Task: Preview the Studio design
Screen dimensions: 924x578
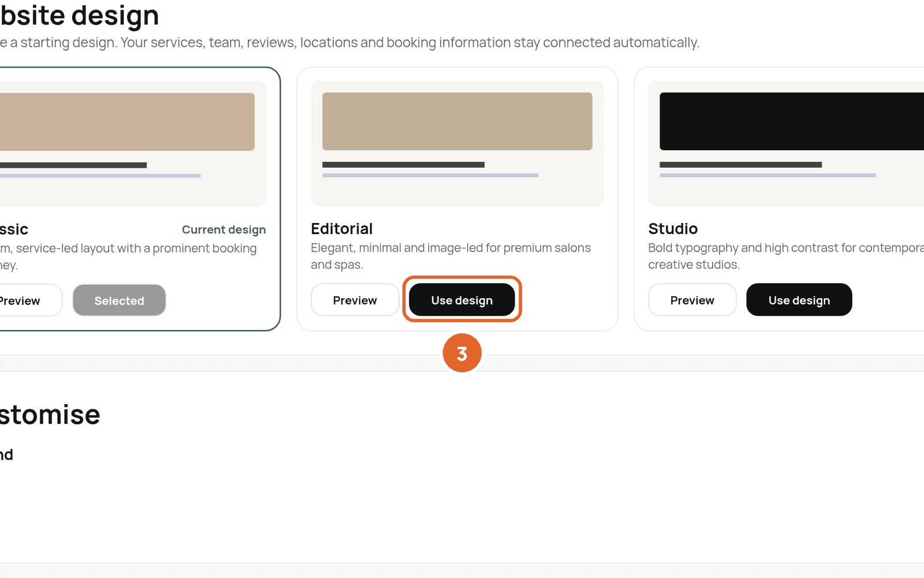Action: pos(692,300)
